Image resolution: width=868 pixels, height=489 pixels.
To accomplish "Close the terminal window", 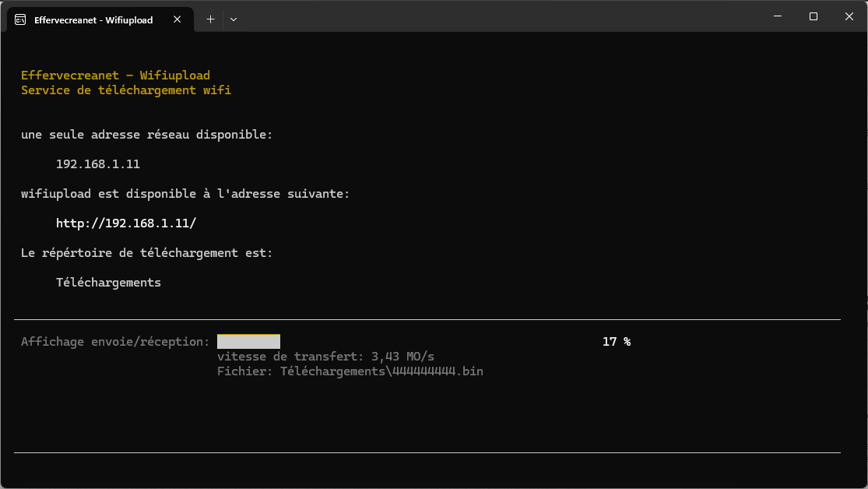I will click(849, 16).
